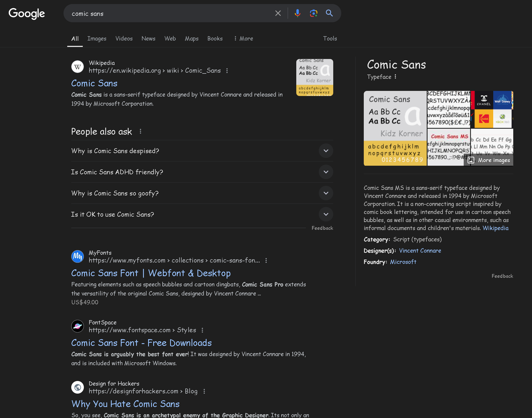Screen dimensions: 532x418
Task: Open People also ask options menu
Action: click(140, 131)
